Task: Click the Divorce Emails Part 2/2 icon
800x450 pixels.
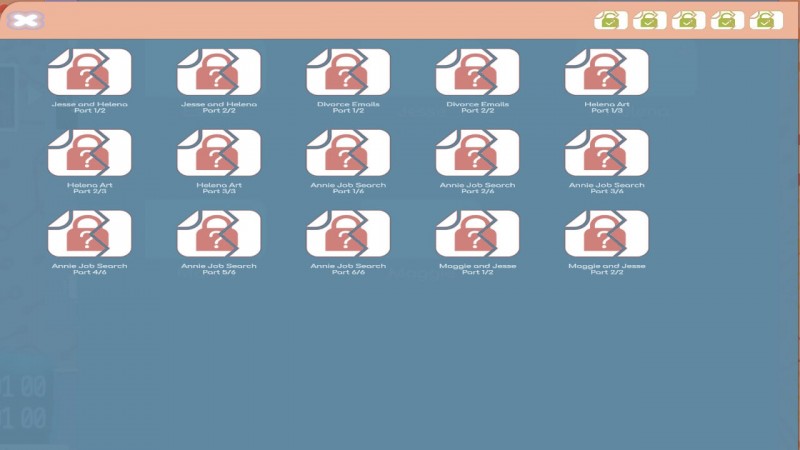Action: 477,73
